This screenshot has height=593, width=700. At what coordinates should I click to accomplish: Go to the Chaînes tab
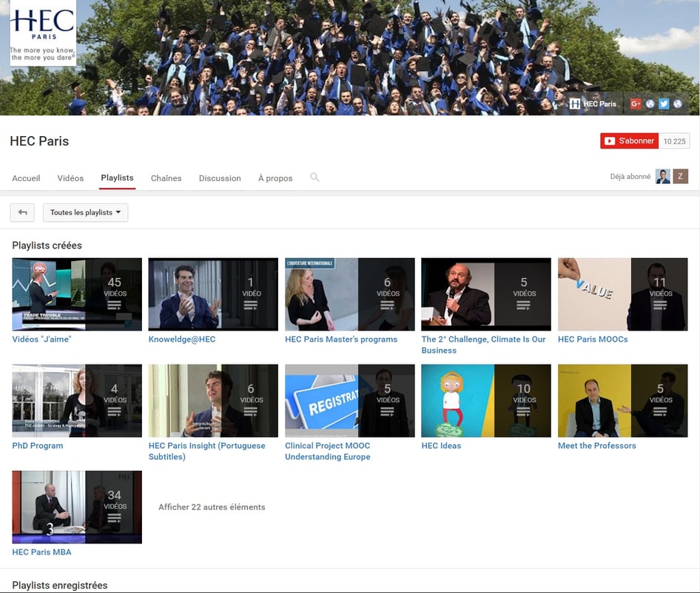[166, 178]
